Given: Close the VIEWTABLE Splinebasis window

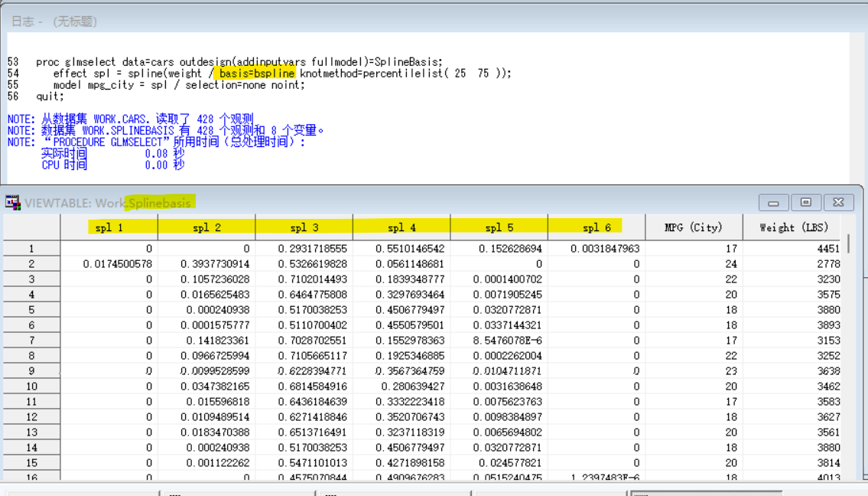Looking at the screenshot, I should pyautogui.click(x=838, y=203).
